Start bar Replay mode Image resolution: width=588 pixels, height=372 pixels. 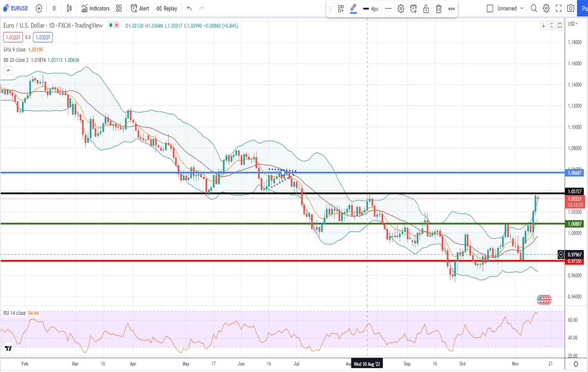[x=167, y=8]
